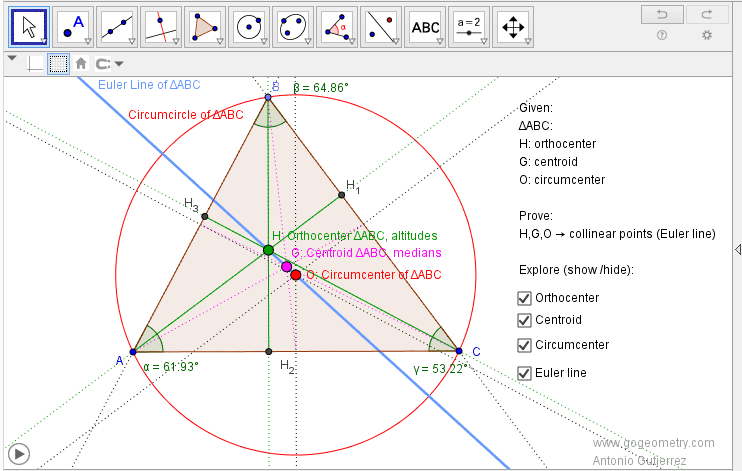
Task: Select the Ellipse conic tool
Action: [x=292, y=27]
